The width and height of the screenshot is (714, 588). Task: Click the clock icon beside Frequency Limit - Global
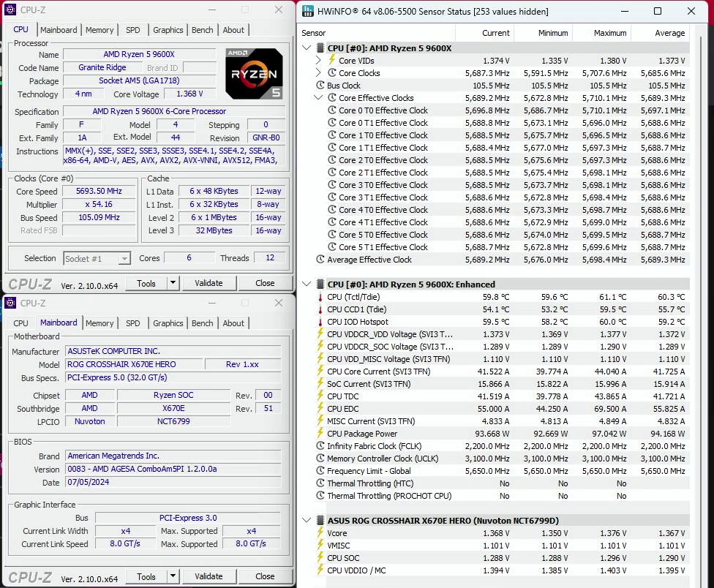click(320, 470)
